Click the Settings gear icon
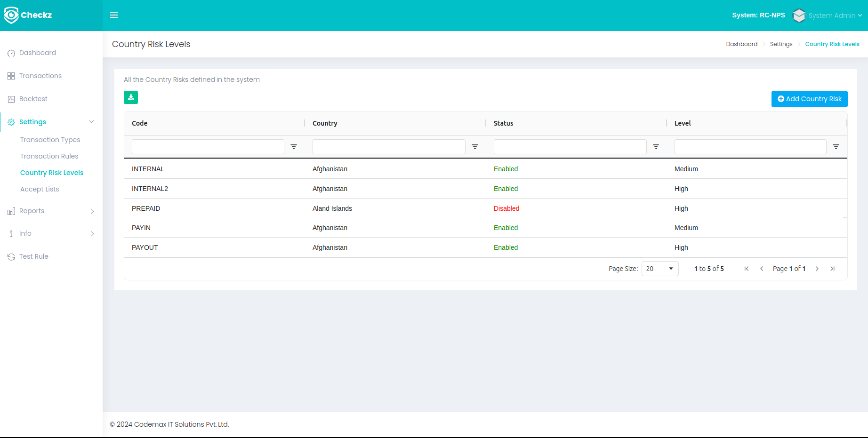Viewport: 868px width, 438px height. [x=11, y=122]
